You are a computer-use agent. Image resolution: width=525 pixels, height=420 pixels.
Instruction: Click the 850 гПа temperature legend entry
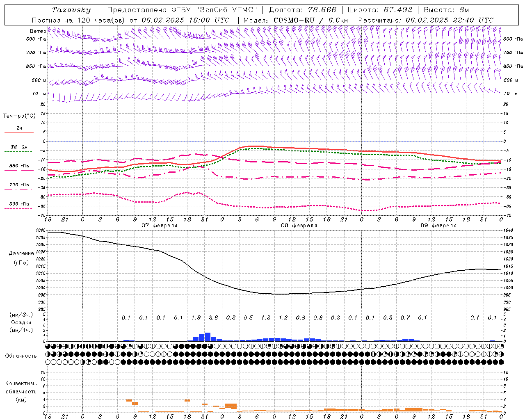pyautogui.click(x=19, y=166)
